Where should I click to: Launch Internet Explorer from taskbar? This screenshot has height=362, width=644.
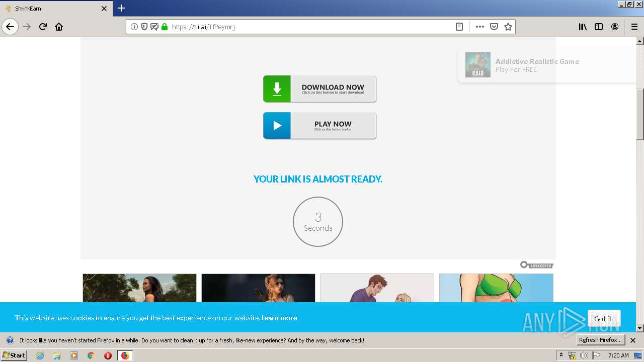pos(40,355)
